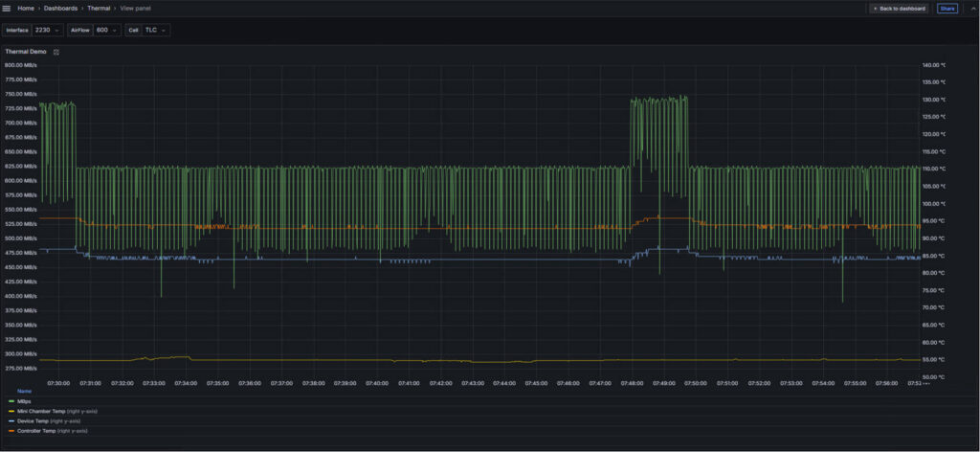This screenshot has width=980, height=452.
Task: Expand the Interface 2230 dropdown
Action: [x=48, y=30]
